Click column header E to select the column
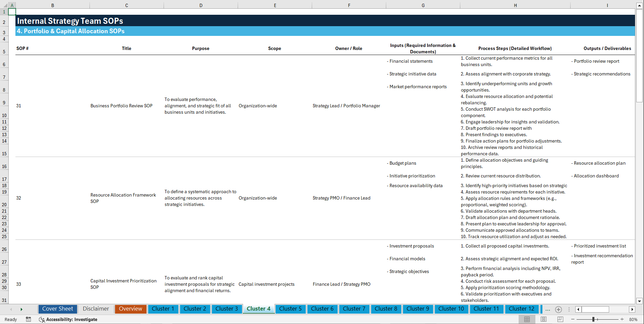Image resolution: width=644 pixels, height=324 pixels. pos(275,5)
